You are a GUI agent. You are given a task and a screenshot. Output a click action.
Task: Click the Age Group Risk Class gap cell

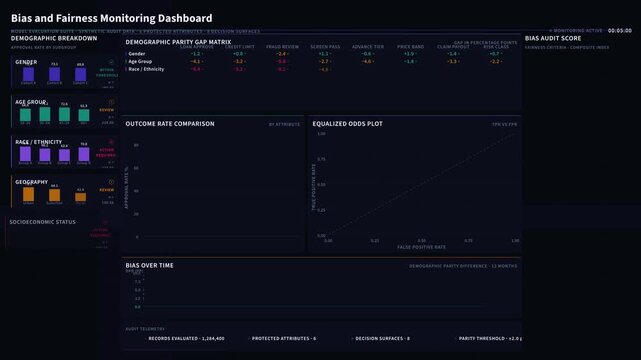pos(496,62)
